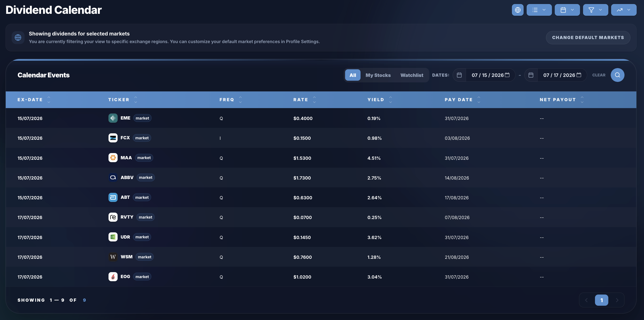Click the Calendar Events heading
Screen dimensions: 644x320
(44, 75)
